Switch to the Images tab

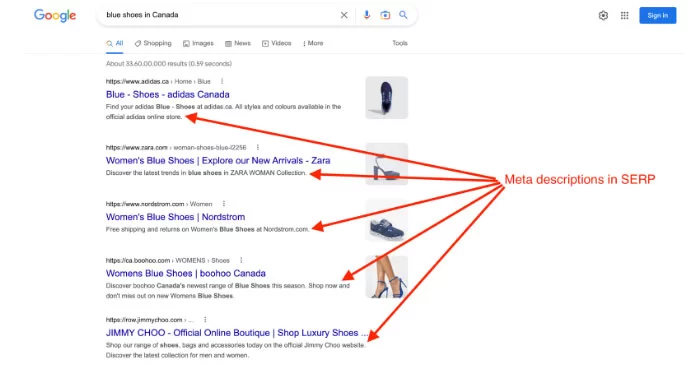[198, 43]
